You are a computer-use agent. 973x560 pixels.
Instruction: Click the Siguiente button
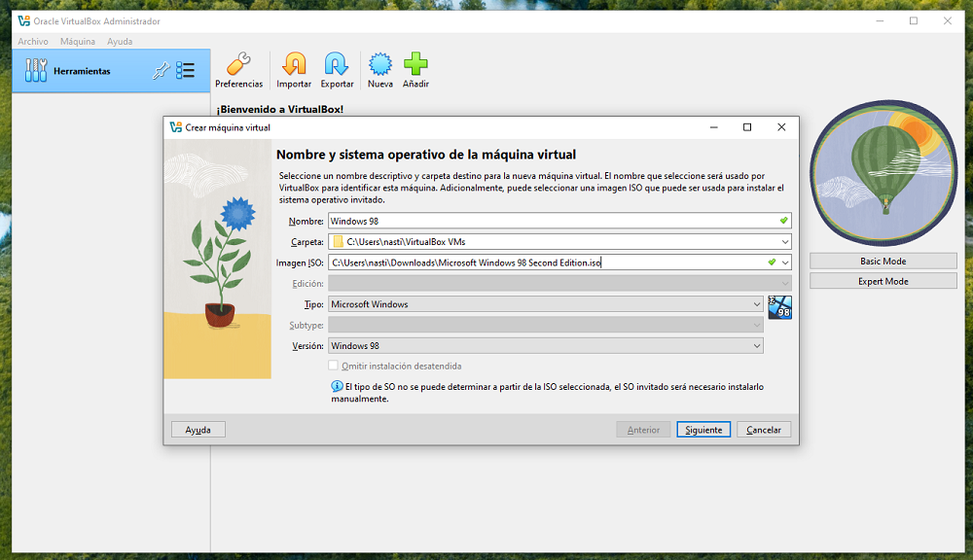pyautogui.click(x=703, y=429)
